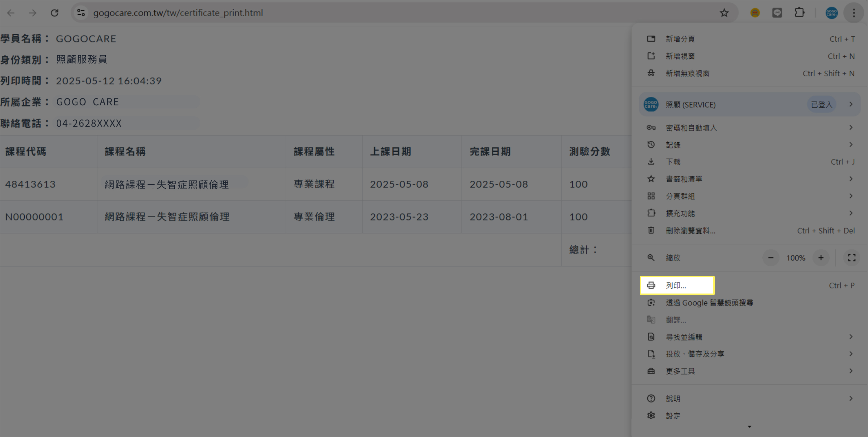The width and height of the screenshot is (868, 437).
Task: Select 翻譯 translate menu item
Action: 750,320
